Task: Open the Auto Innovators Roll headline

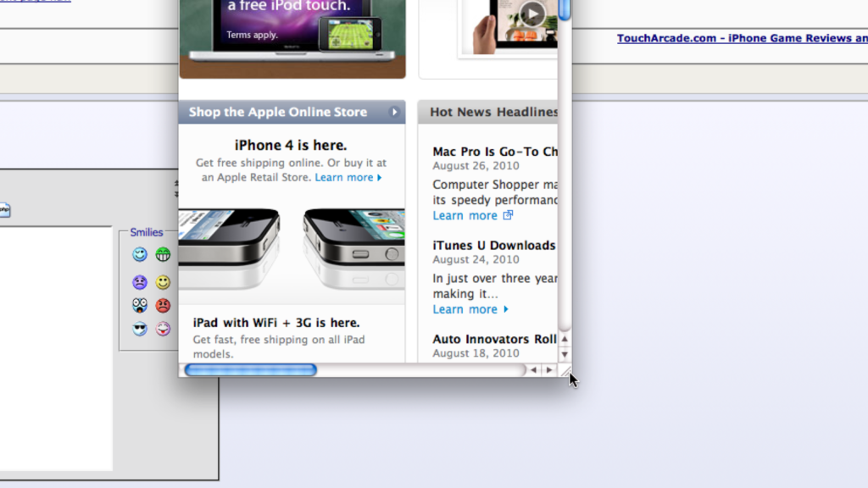Action: tap(494, 339)
